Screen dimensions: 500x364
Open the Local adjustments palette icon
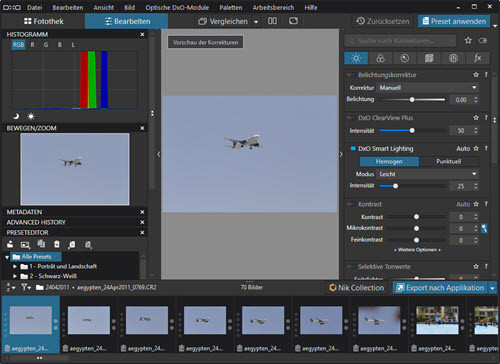453,58
